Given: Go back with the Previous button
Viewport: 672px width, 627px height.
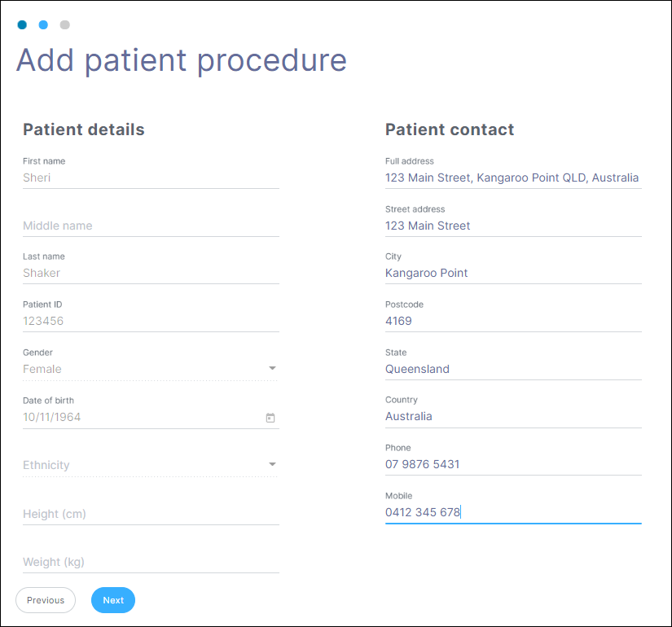Looking at the screenshot, I should click(46, 600).
